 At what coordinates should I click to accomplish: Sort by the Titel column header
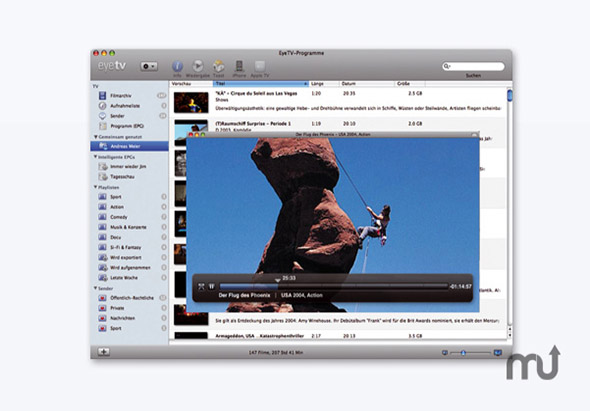click(261, 84)
